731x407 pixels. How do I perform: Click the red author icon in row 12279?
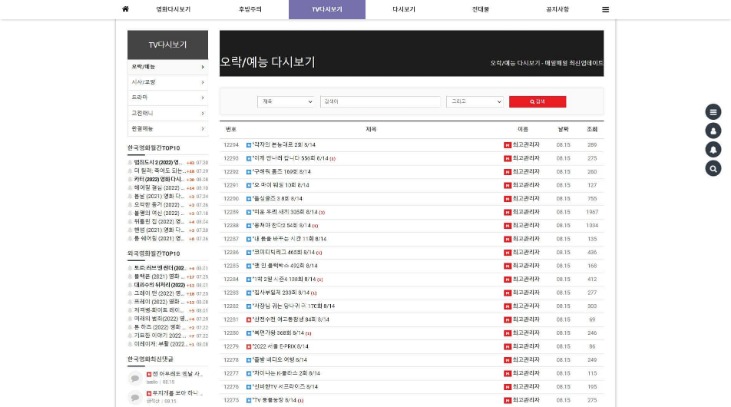(507, 346)
